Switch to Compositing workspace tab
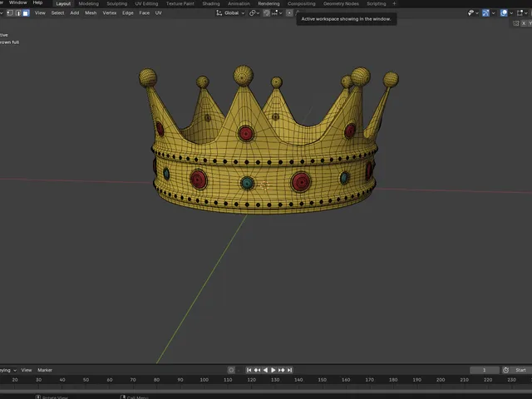This screenshot has width=532, height=399. pyautogui.click(x=301, y=3)
